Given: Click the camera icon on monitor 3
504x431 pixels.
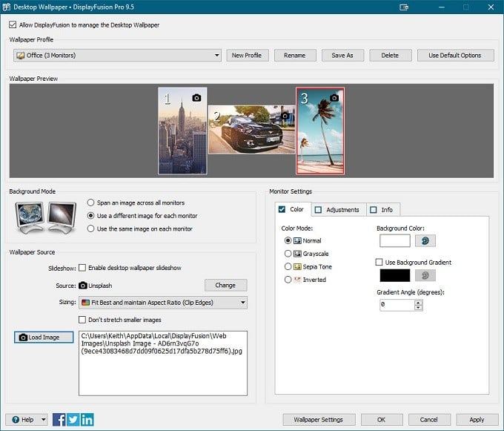Looking at the screenshot, I should coord(334,98).
